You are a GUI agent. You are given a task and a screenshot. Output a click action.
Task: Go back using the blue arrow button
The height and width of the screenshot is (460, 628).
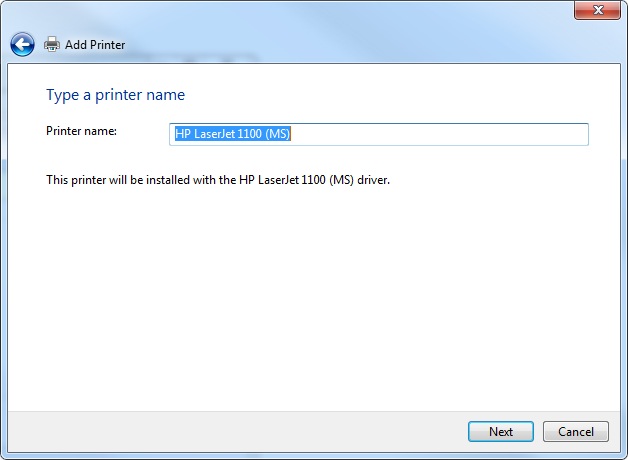22,44
